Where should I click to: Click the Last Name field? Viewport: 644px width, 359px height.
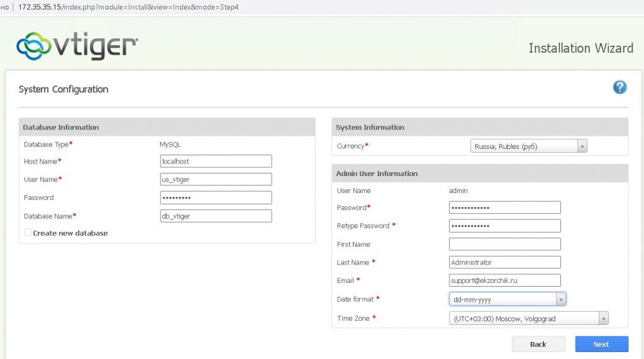coord(504,262)
